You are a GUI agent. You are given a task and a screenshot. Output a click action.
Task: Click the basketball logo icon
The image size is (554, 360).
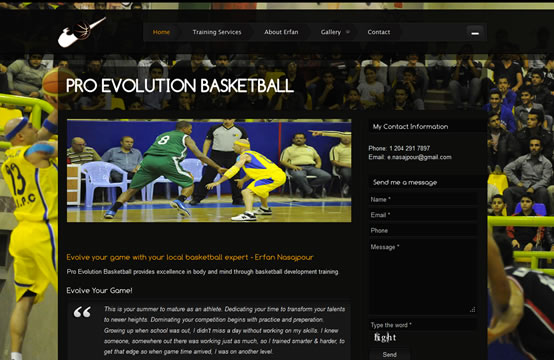coord(82,32)
